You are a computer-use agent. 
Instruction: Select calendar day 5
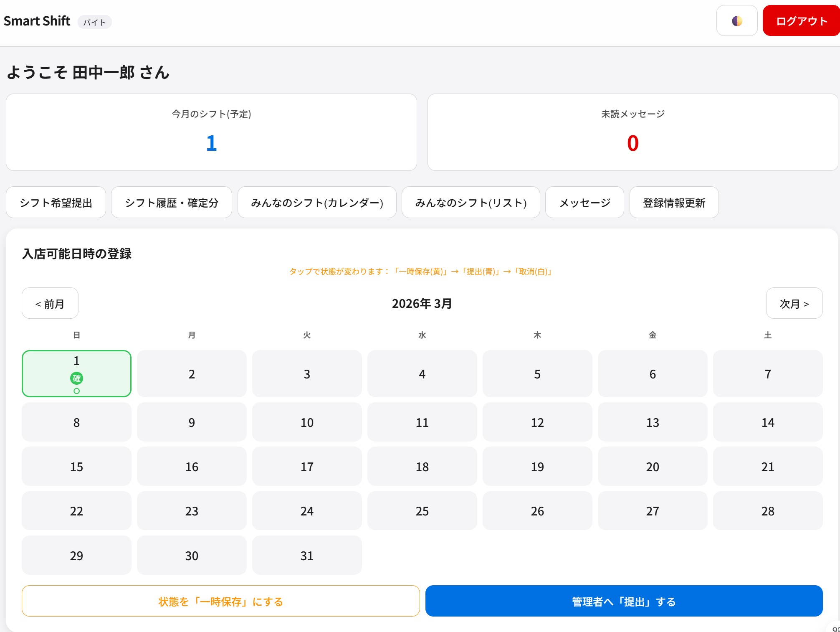pos(537,374)
